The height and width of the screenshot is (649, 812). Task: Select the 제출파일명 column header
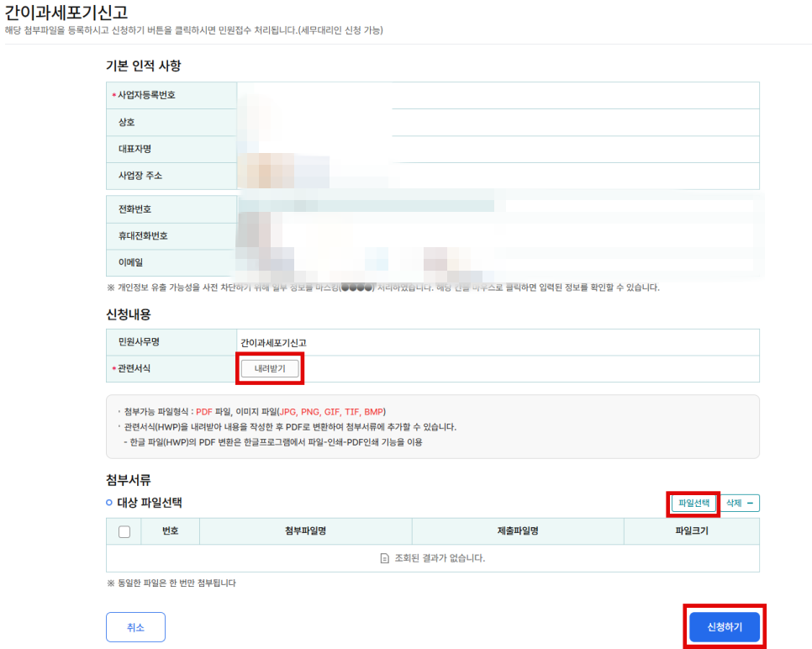point(518,531)
